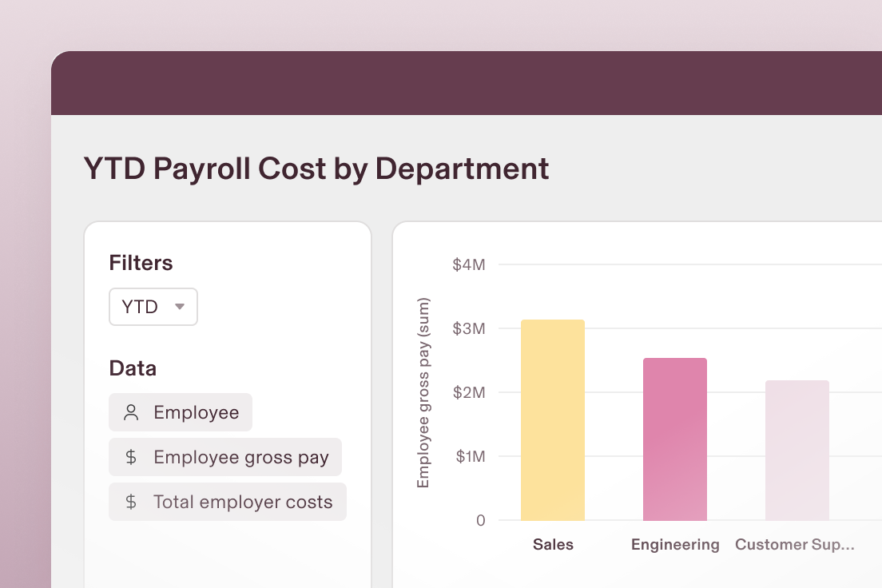Select the Employee data chip
882x588 pixels.
pos(181,412)
